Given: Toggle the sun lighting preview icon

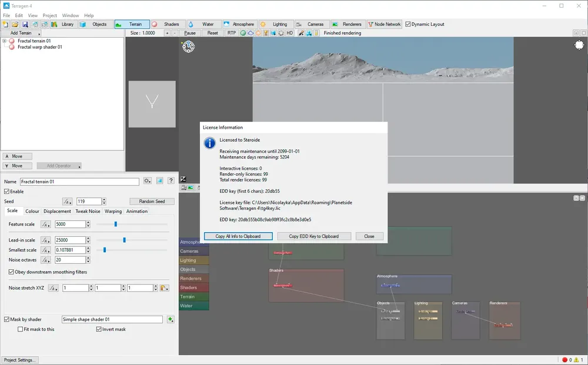Looking at the screenshot, I should [x=258, y=33].
